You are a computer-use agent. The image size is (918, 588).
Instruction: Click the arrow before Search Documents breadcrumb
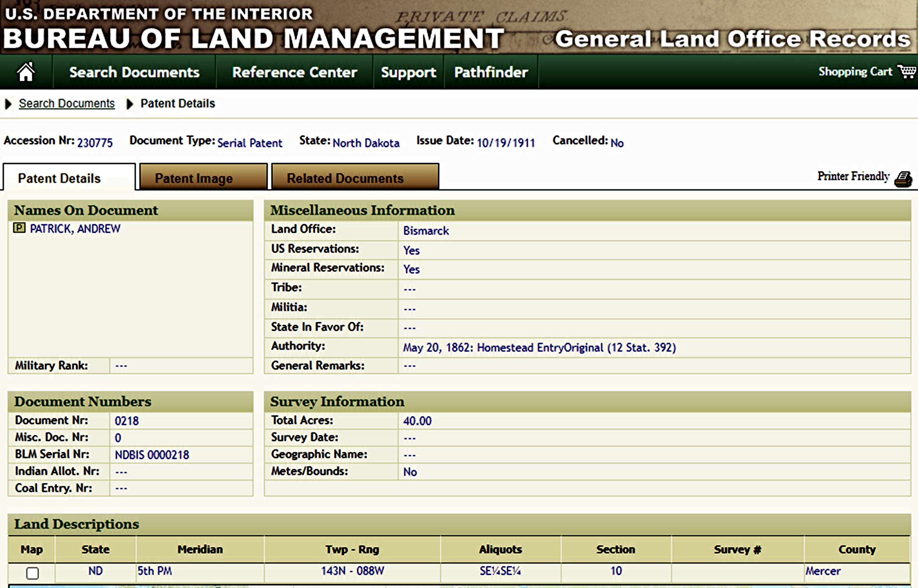[8, 104]
